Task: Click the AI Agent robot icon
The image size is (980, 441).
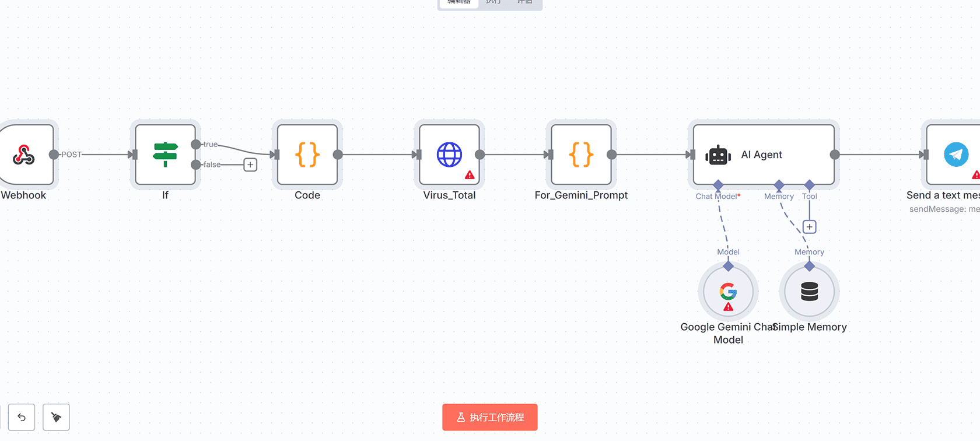Action: (718, 155)
